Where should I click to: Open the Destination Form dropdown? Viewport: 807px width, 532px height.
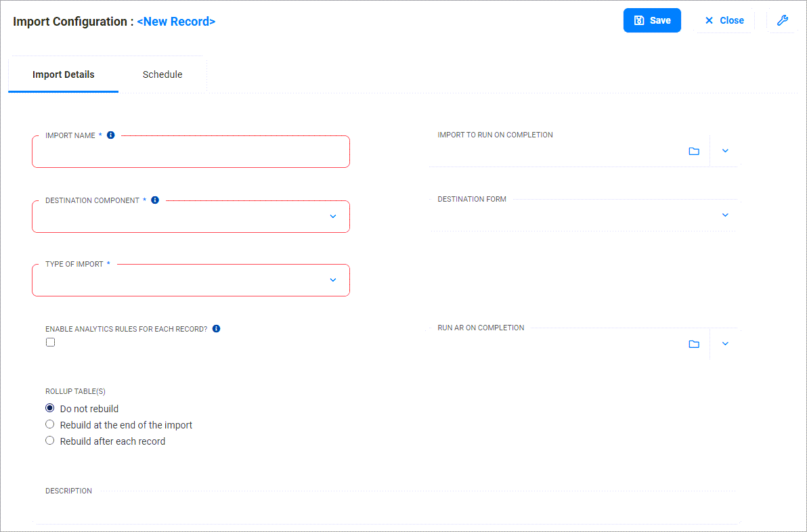pos(725,215)
